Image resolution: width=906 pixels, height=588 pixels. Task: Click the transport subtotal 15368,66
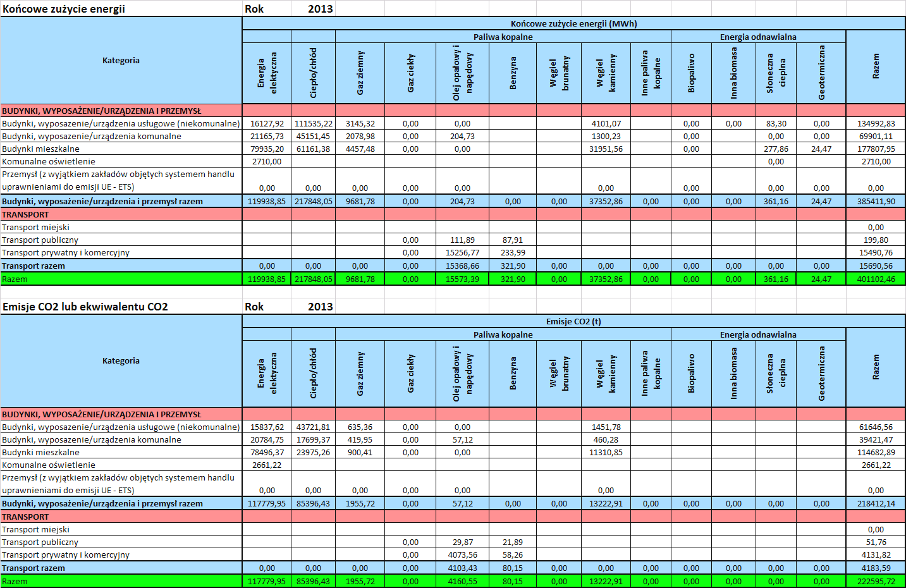click(x=462, y=266)
